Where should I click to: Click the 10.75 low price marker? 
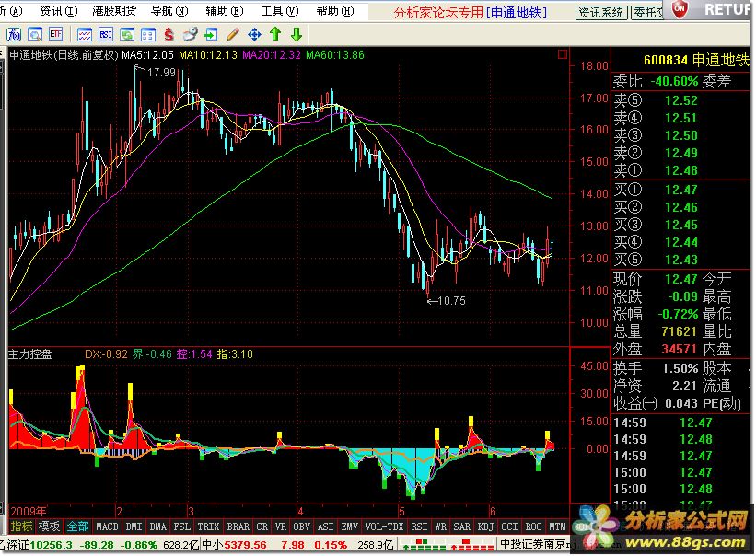[451, 301]
